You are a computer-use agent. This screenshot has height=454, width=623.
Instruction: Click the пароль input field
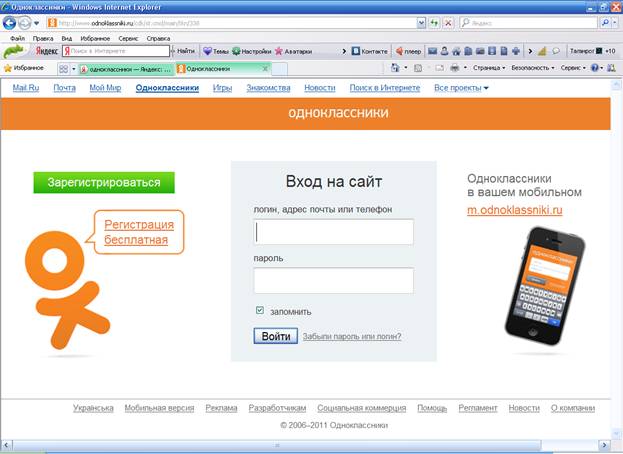[x=333, y=280]
